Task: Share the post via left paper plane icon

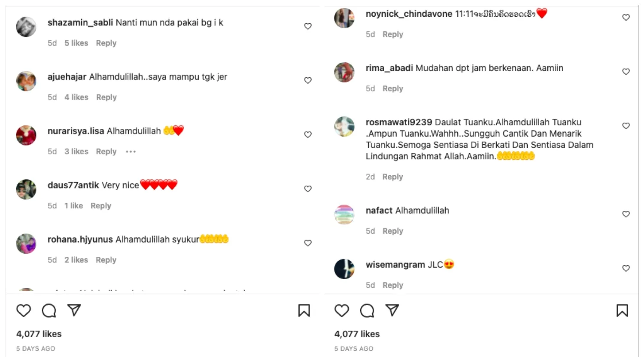Action: pyautogui.click(x=74, y=310)
